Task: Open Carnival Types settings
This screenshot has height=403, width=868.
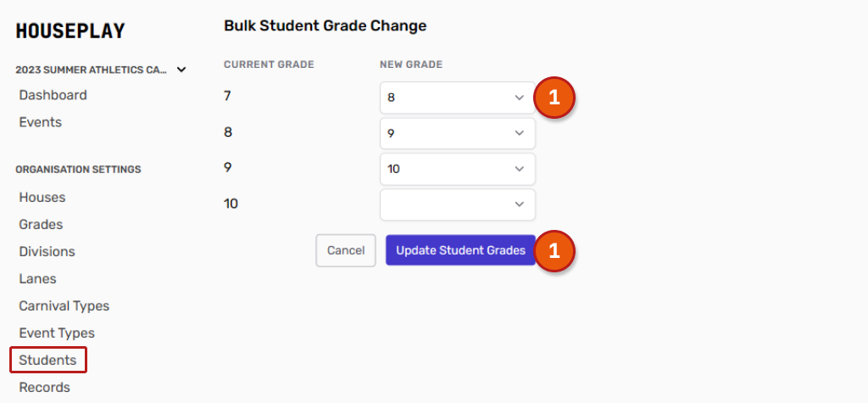Action: 64,305
